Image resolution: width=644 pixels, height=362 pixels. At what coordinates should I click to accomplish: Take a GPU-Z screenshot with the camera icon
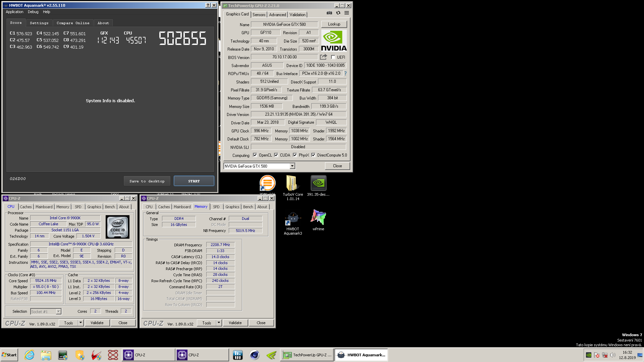[x=329, y=13]
